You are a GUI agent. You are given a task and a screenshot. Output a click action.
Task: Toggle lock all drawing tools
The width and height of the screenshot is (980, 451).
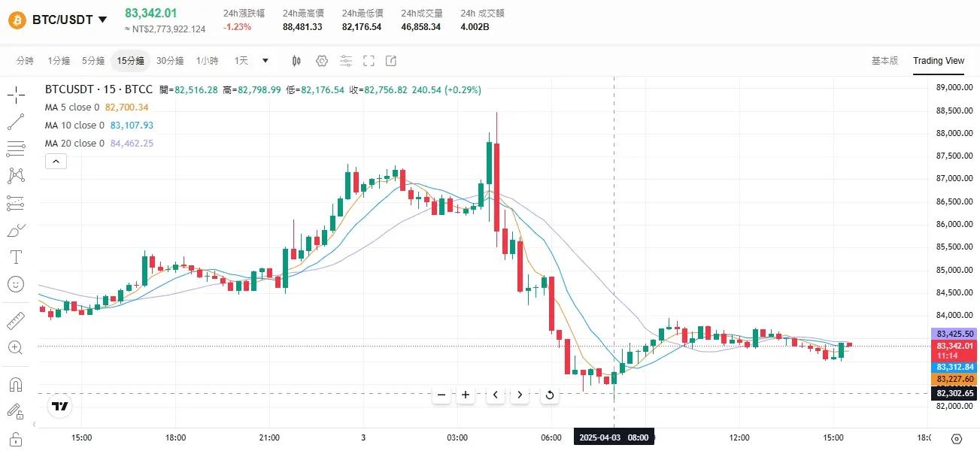click(x=16, y=411)
